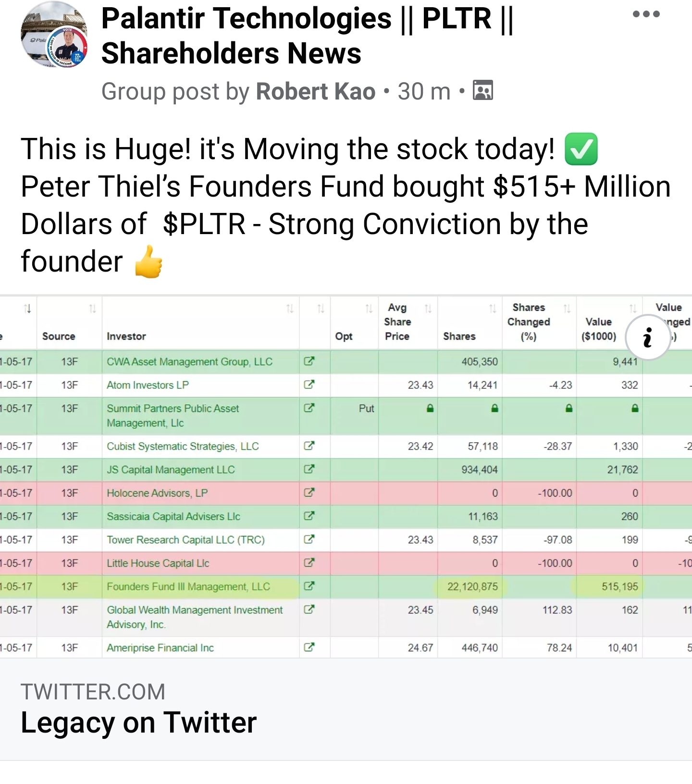Click external link icon beside Holocene Advisors
The image size is (692, 784).
pos(309,492)
